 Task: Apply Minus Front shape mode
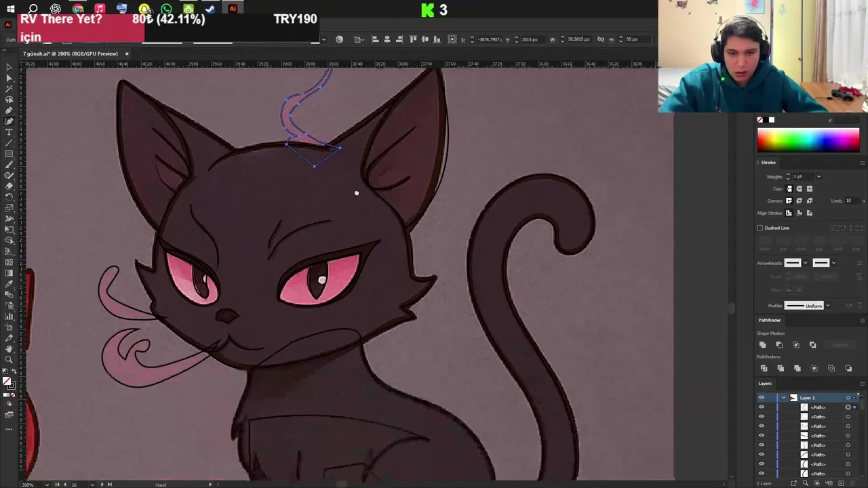pos(779,345)
